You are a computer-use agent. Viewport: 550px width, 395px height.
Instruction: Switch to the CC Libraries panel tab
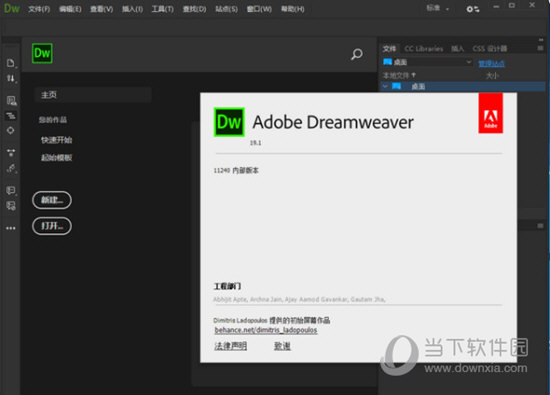424,49
